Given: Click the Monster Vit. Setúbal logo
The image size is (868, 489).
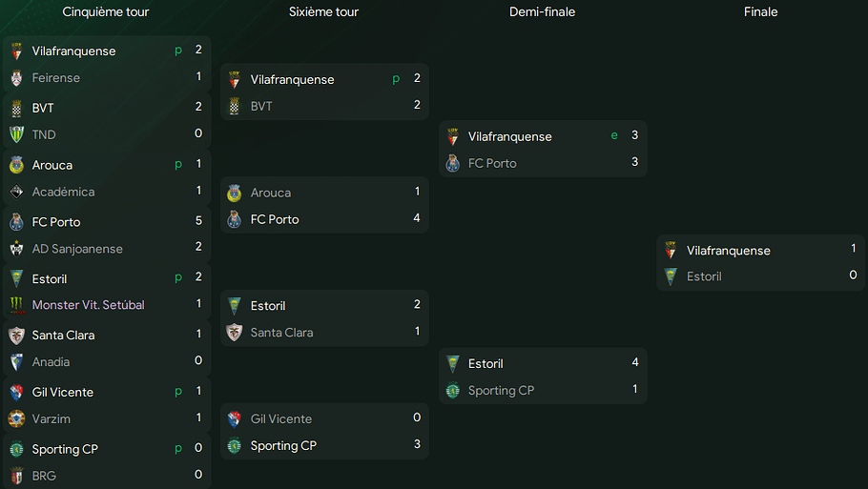Looking at the screenshot, I should [16, 305].
